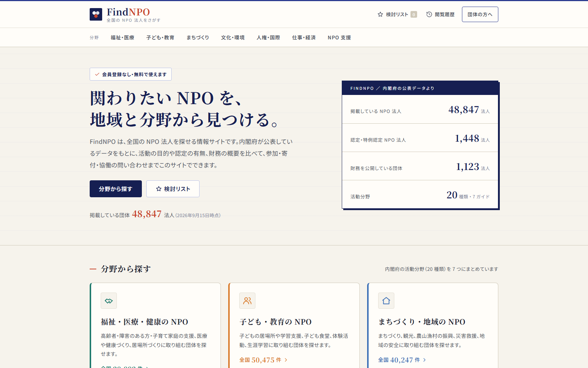Open 検討リスト link in the header

coord(397,14)
